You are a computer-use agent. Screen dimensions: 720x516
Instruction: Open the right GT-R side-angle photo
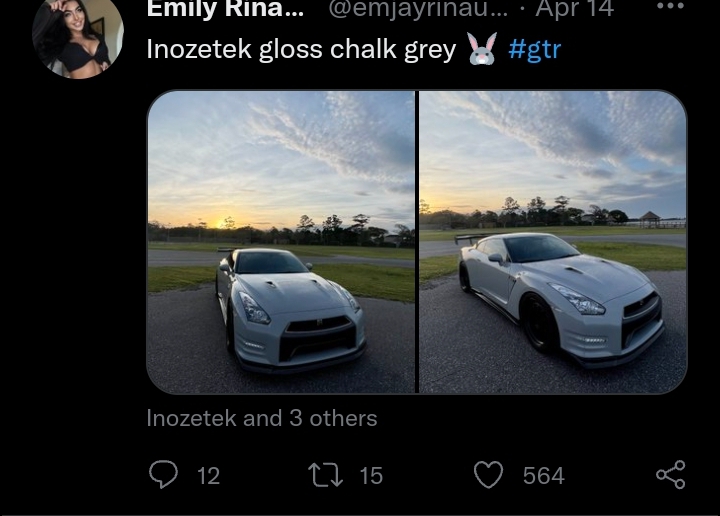tap(553, 242)
